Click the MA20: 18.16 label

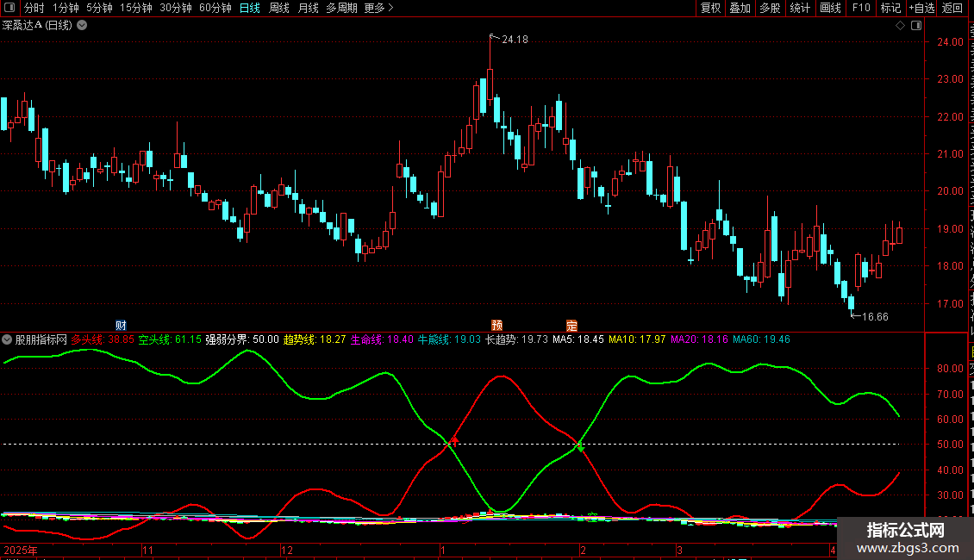699,339
